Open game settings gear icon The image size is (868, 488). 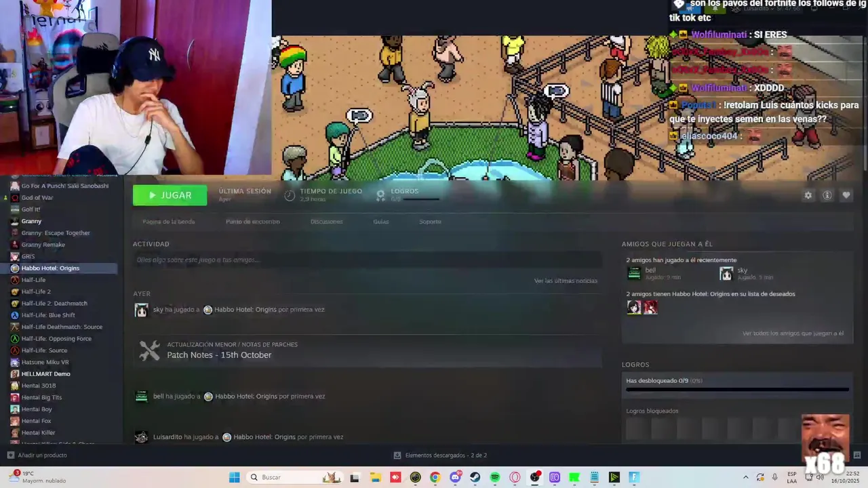click(x=808, y=195)
